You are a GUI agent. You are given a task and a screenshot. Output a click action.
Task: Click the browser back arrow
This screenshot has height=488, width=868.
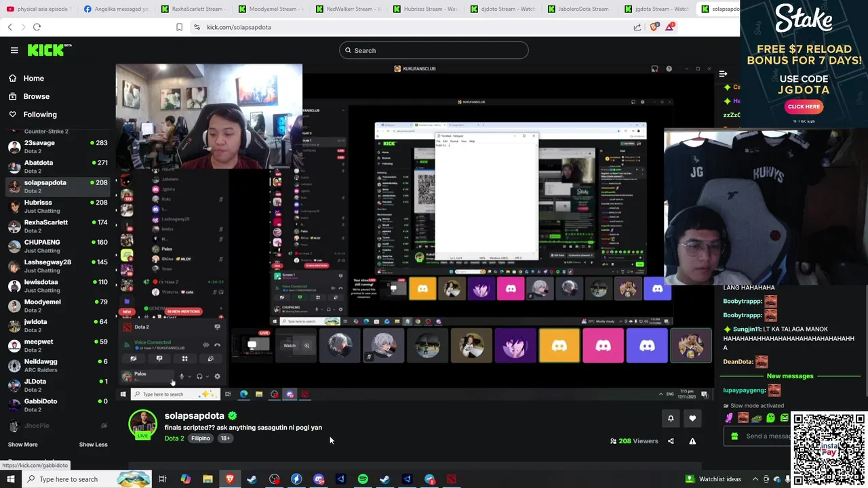10,27
